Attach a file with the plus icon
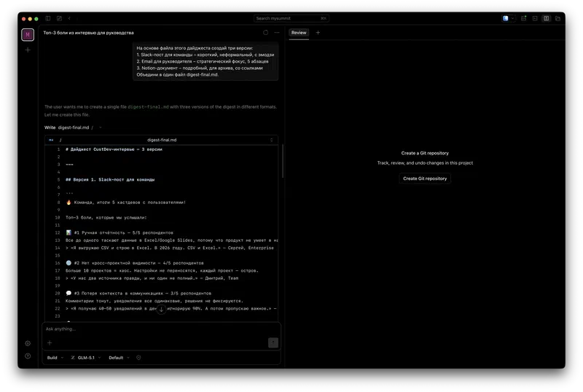Image resolution: width=583 pixels, height=392 pixels. point(50,343)
